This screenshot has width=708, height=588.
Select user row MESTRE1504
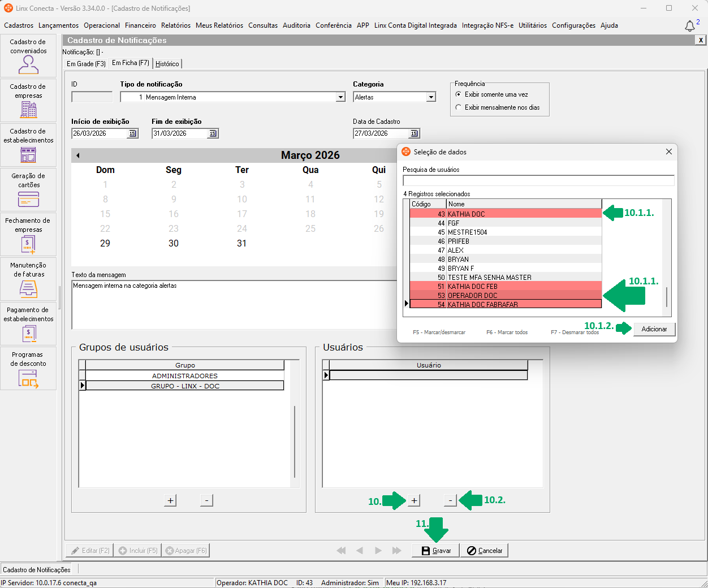click(506, 232)
